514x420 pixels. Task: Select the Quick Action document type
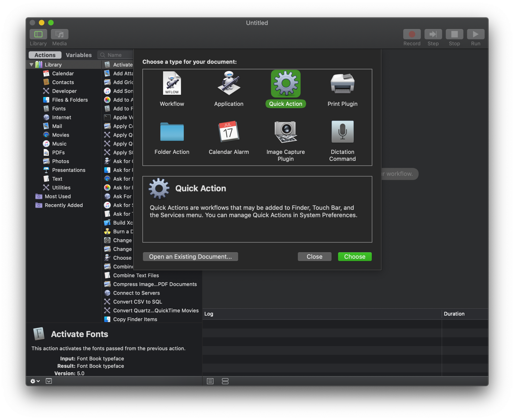click(x=285, y=89)
